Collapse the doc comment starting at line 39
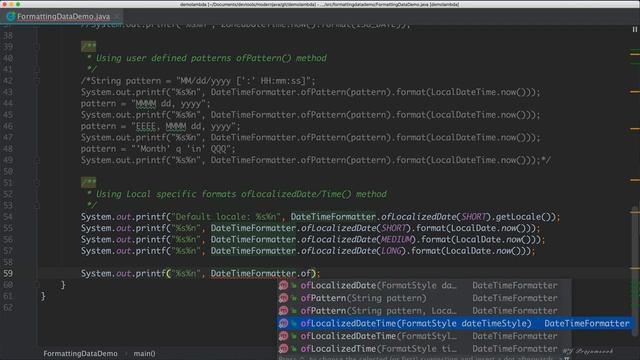640x360 pixels. pyautogui.click(x=37, y=47)
